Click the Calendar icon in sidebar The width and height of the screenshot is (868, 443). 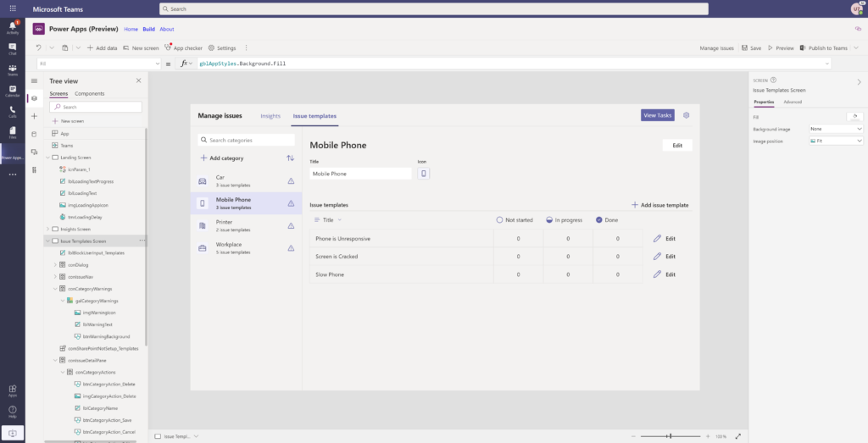click(x=13, y=91)
